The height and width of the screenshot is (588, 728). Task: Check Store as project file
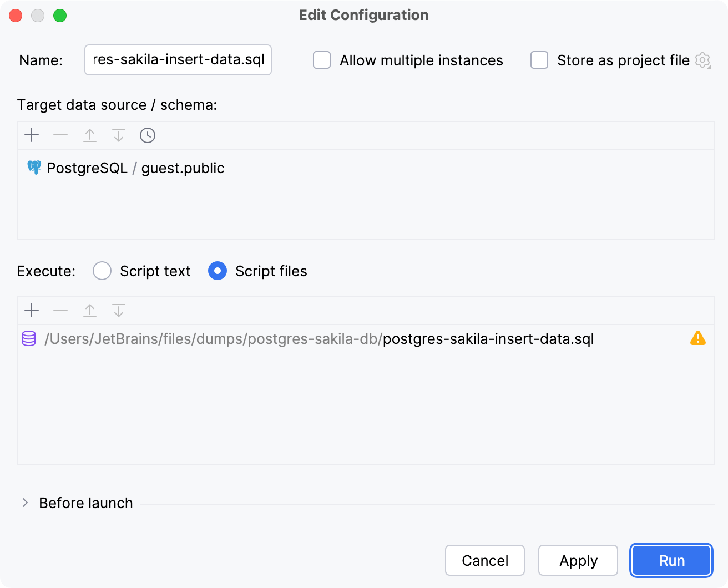[x=539, y=60]
